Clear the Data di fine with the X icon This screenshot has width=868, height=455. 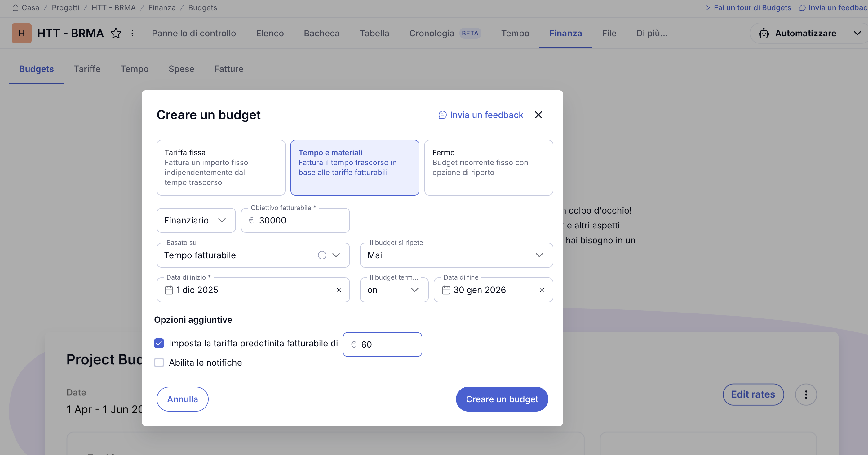[542, 290]
